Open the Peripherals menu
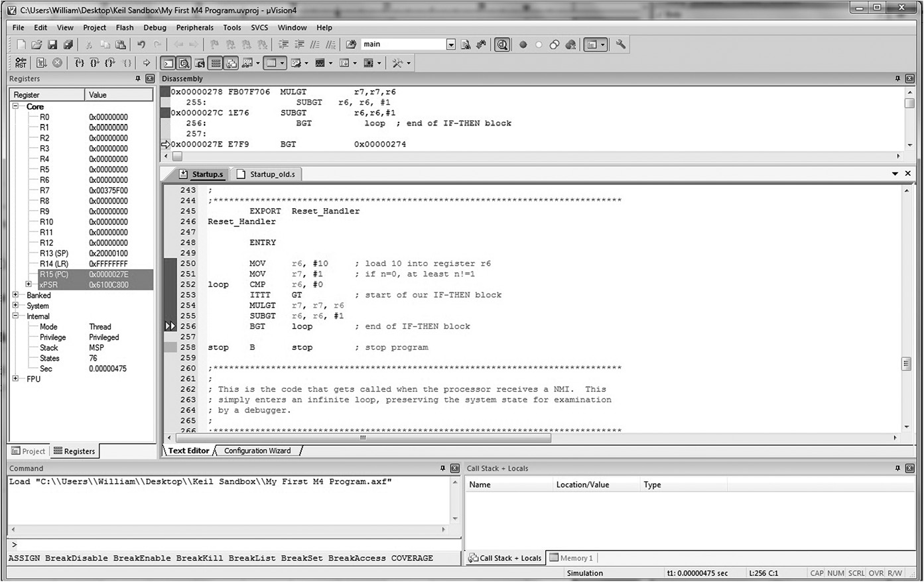The width and height of the screenshot is (924, 582). [x=195, y=27]
